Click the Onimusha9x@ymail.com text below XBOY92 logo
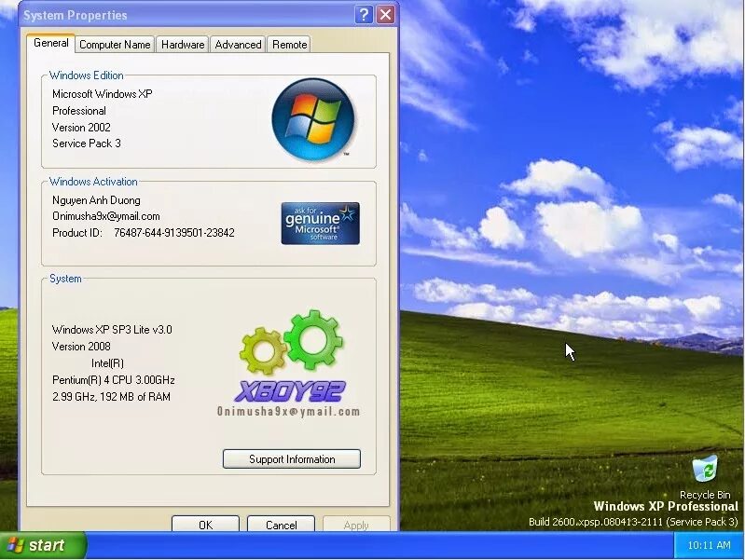The height and width of the screenshot is (560, 745). [x=288, y=411]
